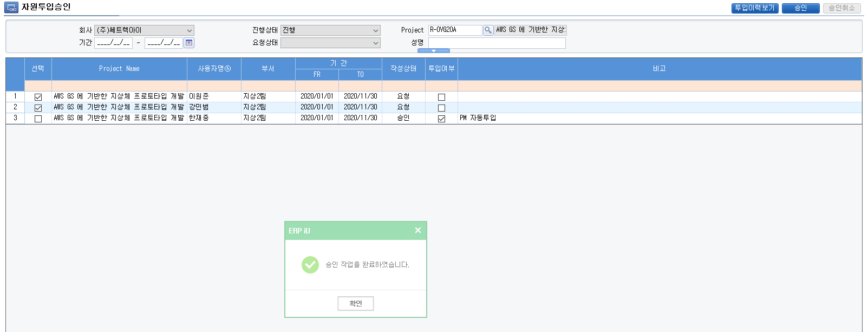868x332 pixels.
Task: Click into the 성명 name input field
Action: (497, 43)
